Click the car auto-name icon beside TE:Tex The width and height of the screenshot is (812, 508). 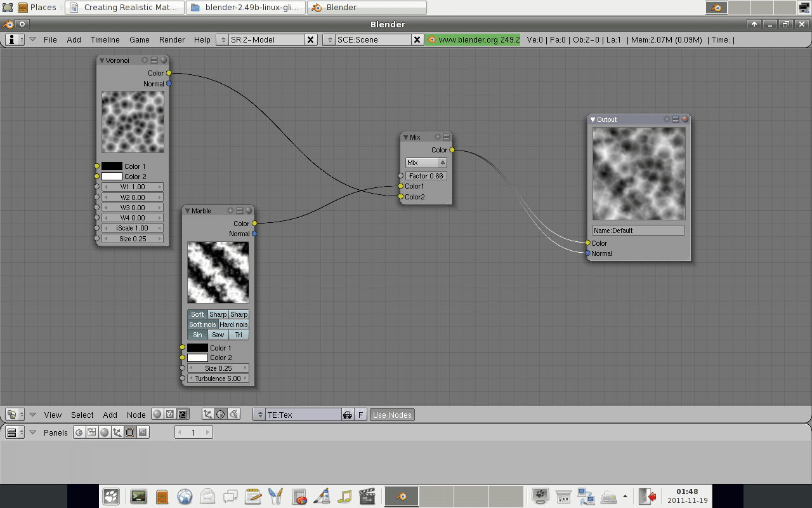pos(348,415)
